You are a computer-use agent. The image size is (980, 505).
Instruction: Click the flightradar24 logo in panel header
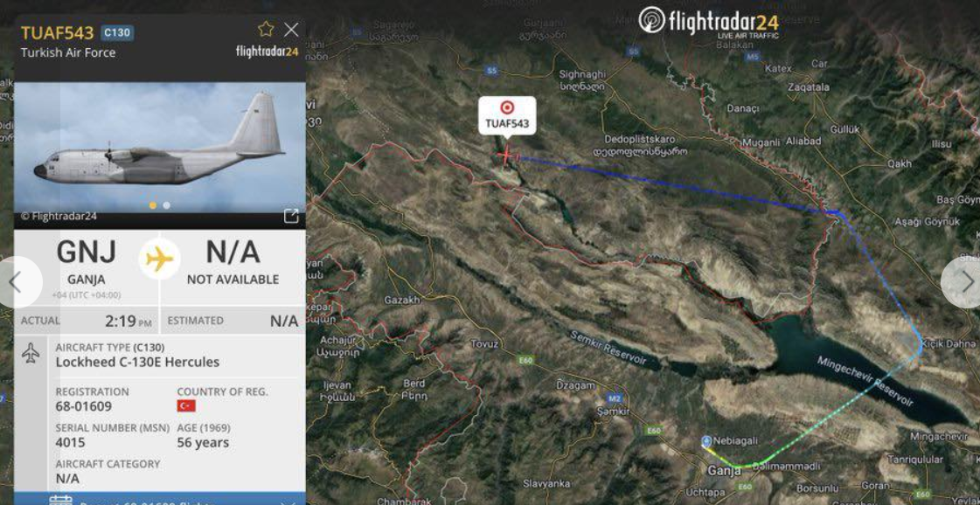pyautogui.click(x=267, y=52)
